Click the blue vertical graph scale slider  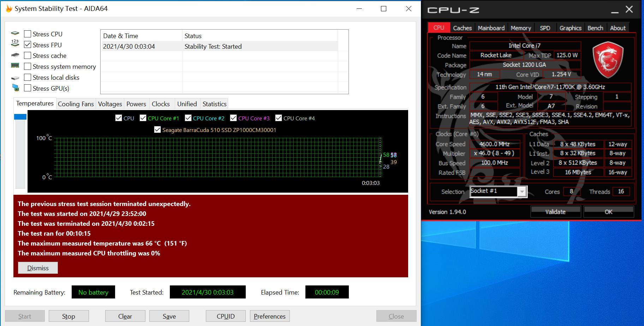pos(20,117)
